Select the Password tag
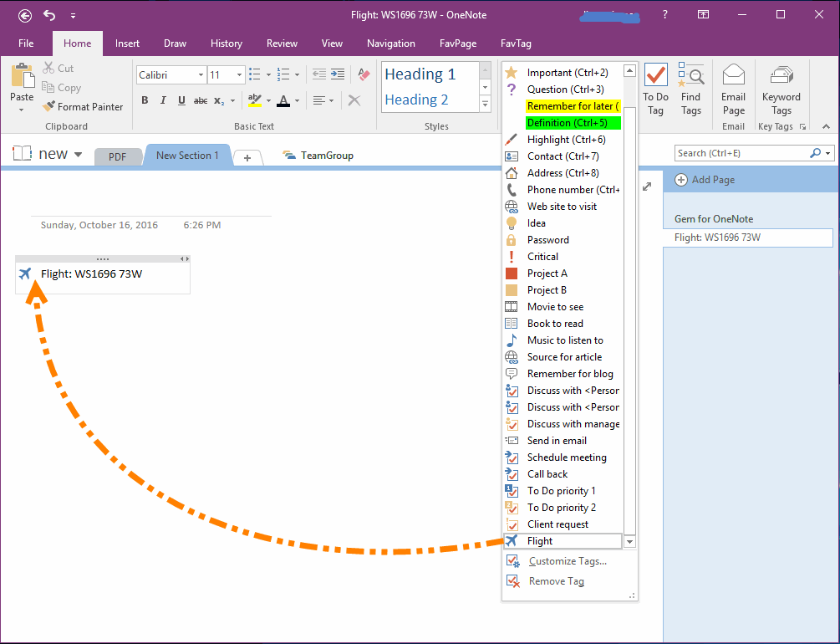840x644 pixels. [x=547, y=239]
